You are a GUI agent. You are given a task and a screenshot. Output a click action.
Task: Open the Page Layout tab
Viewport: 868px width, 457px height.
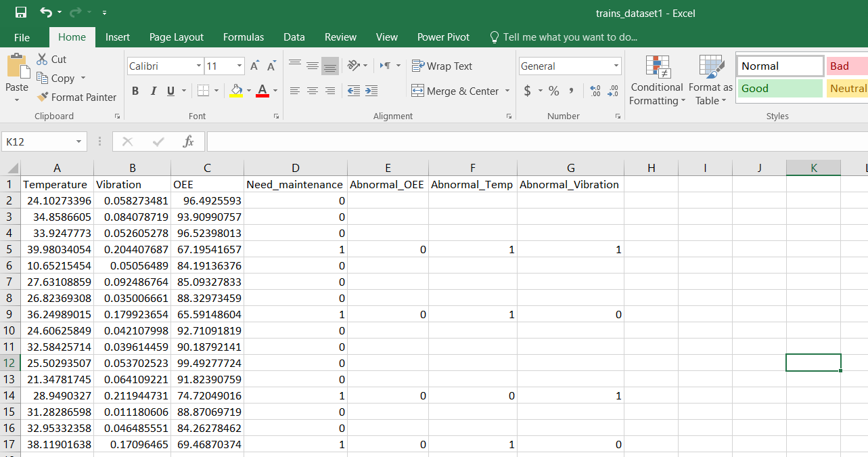[x=177, y=37]
